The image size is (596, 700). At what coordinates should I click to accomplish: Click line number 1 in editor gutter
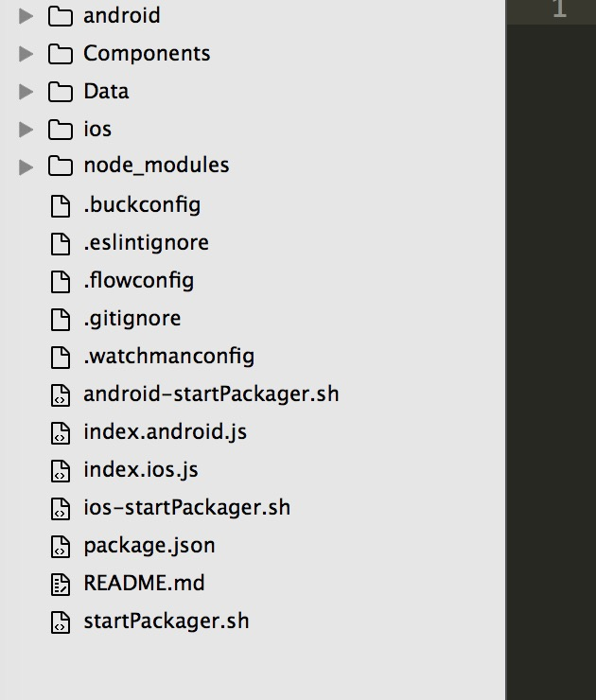[x=558, y=10]
